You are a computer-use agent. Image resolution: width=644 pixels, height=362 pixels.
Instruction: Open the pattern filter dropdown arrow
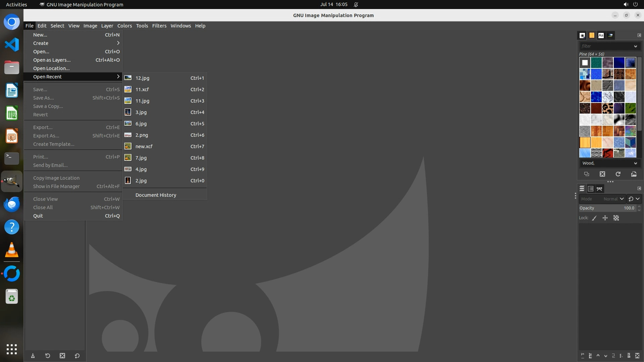pyautogui.click(x=635, y=46)
